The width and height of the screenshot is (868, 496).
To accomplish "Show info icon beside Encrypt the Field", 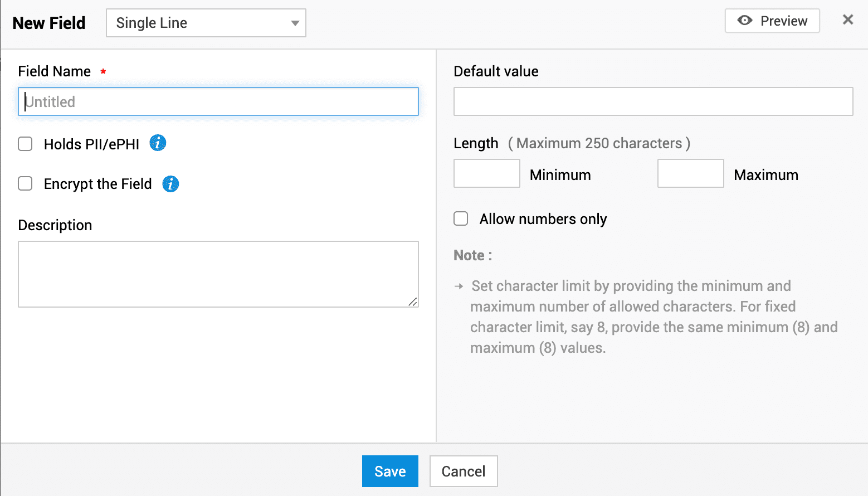I will point(170,184).
